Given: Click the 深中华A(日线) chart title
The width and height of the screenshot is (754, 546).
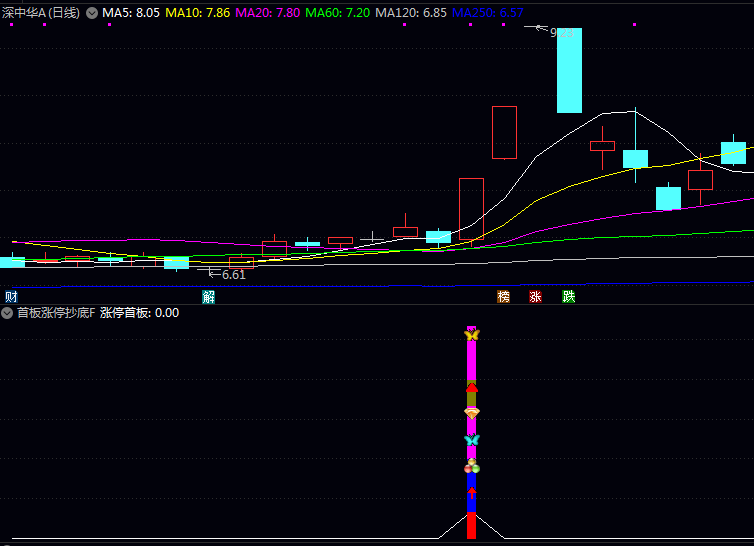Looking at the screenshot, I should [42, 13].
